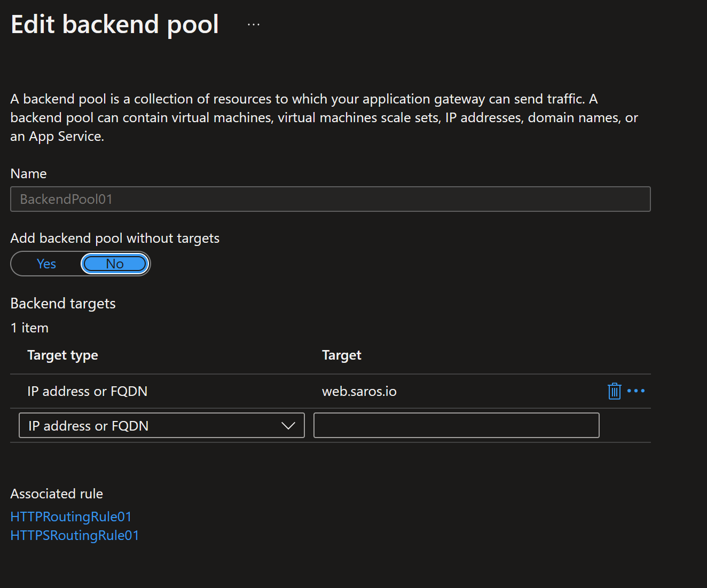Click the BackendPool01 Name field

330,199
